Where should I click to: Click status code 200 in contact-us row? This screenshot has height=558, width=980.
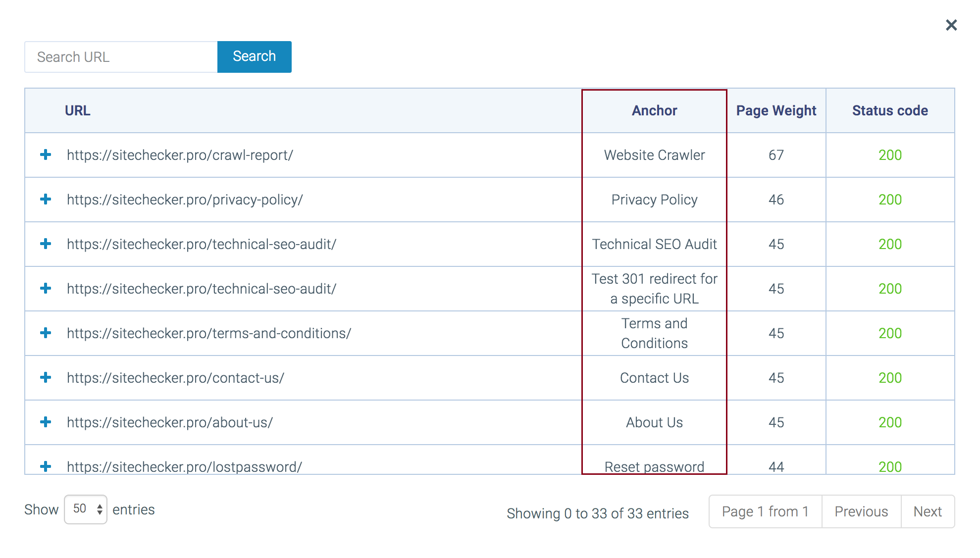890,378
